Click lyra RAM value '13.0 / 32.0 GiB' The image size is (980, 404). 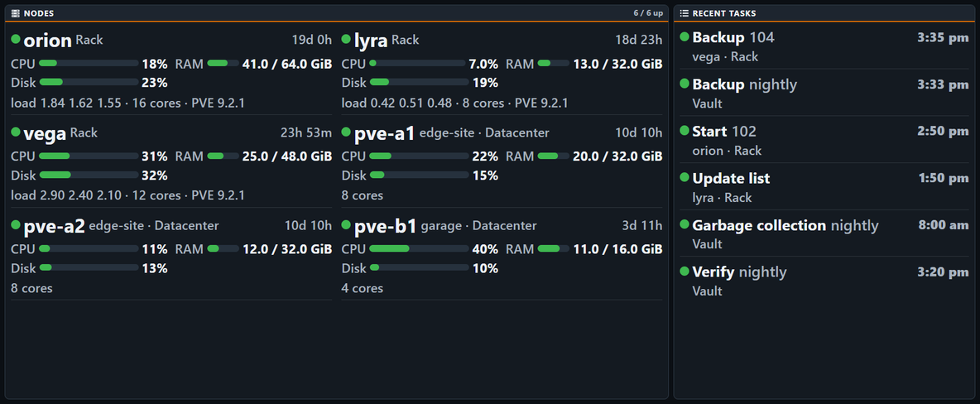point(617,64)
